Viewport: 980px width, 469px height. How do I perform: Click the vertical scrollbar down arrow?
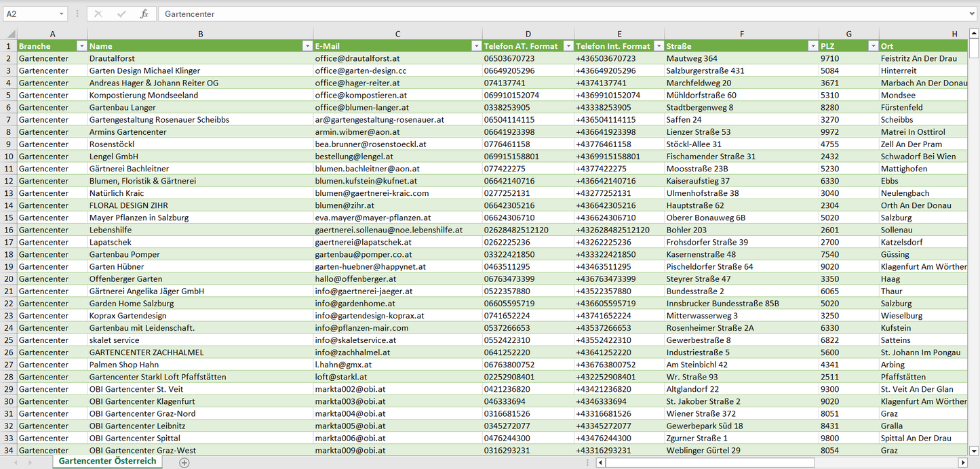[x=974, y=450]
